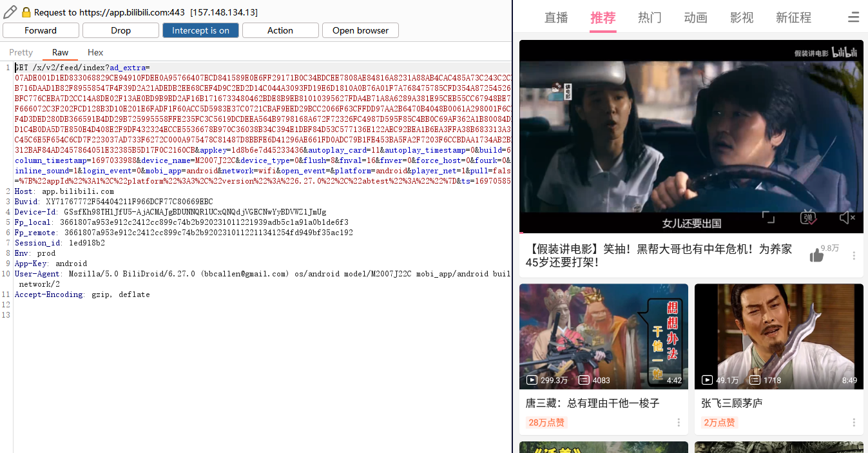Click the play-count icon beside 299.3万
This screenshot has width=868, height=453.
click(x=532, y=380)
